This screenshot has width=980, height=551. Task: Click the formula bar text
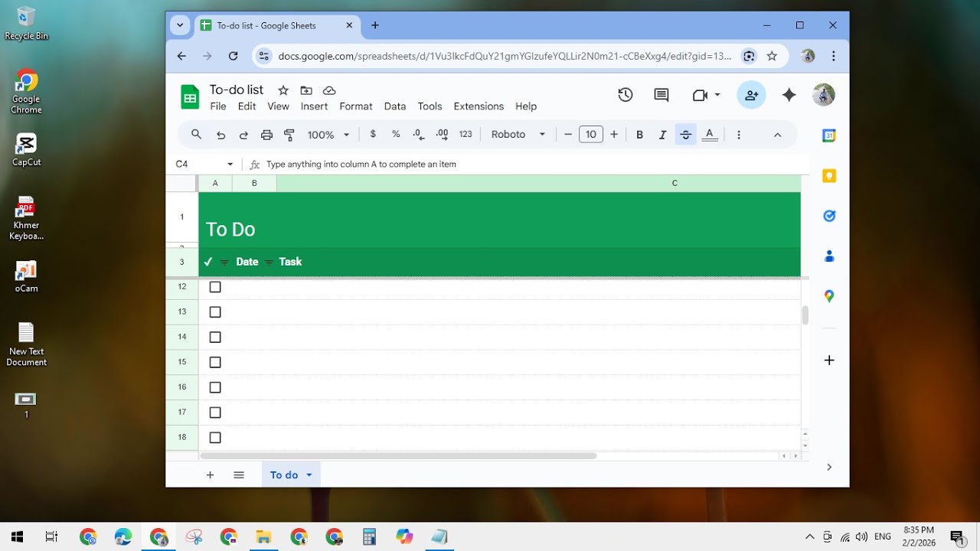[361, 165]
